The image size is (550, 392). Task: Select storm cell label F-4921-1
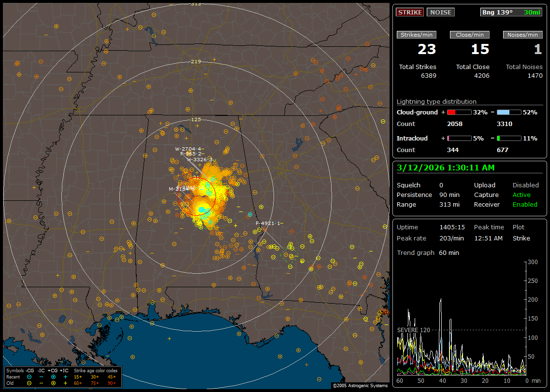268,223
